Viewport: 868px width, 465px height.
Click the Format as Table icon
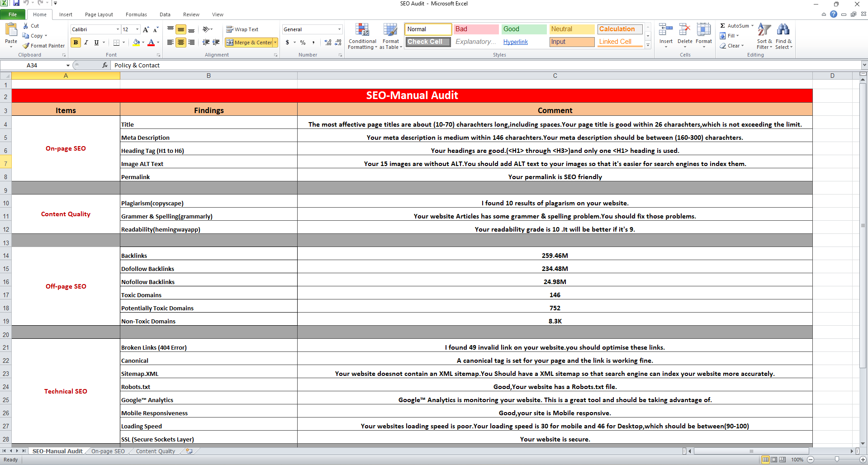coord(390,36)
